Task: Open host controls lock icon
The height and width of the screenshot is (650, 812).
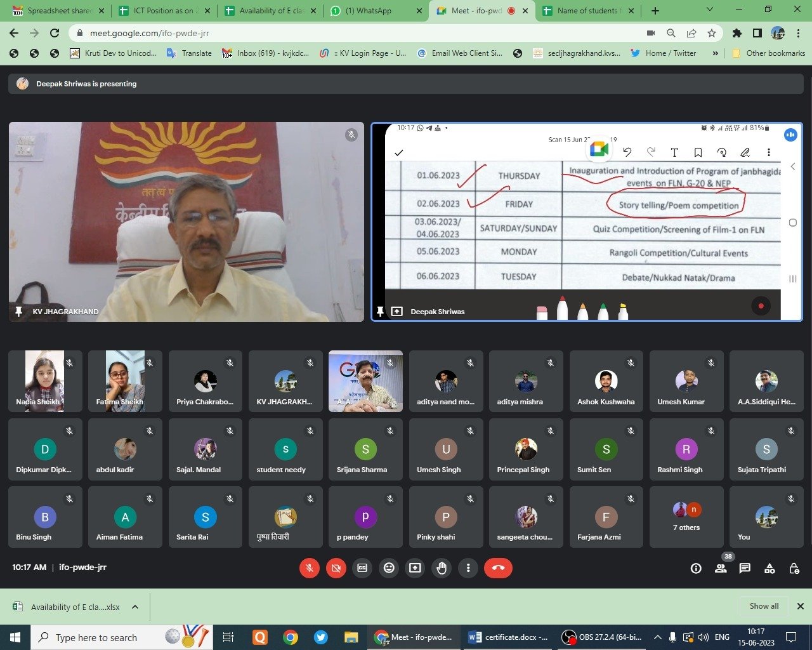Action: pyautogui.click(x=794, y=569)
